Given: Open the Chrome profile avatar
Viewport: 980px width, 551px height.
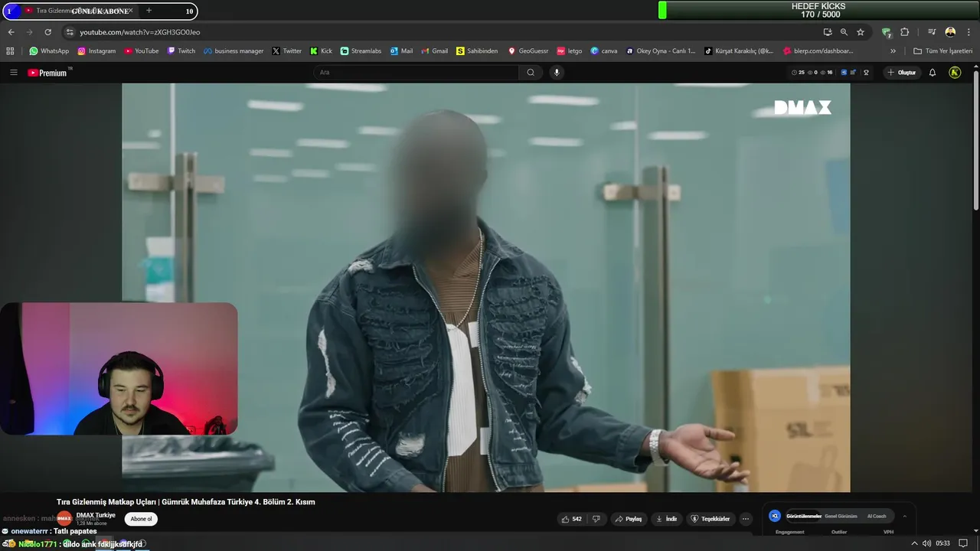Looking at the screenshot, I should (x=950, y=32).
